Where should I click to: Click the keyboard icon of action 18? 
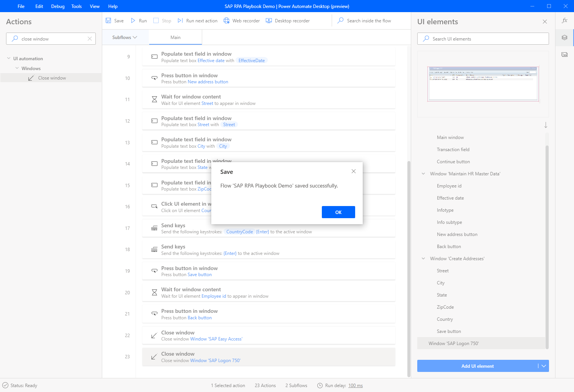point(154,250)
